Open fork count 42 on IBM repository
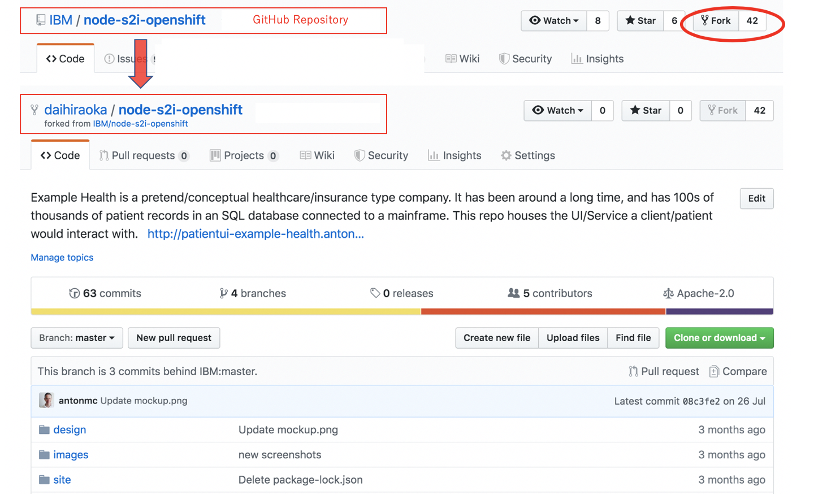 tap(752, 21)
